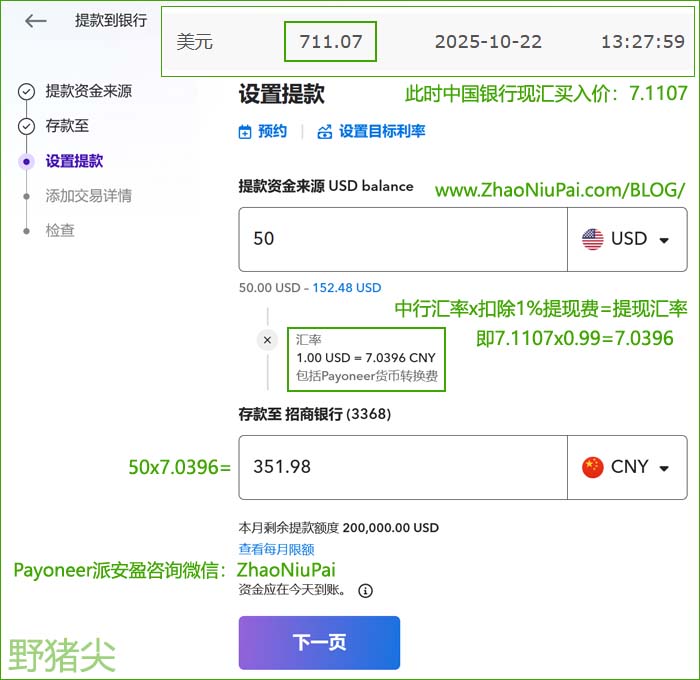
Task: Click the back arrow beside 提款到银行
Action: (36, 21)
